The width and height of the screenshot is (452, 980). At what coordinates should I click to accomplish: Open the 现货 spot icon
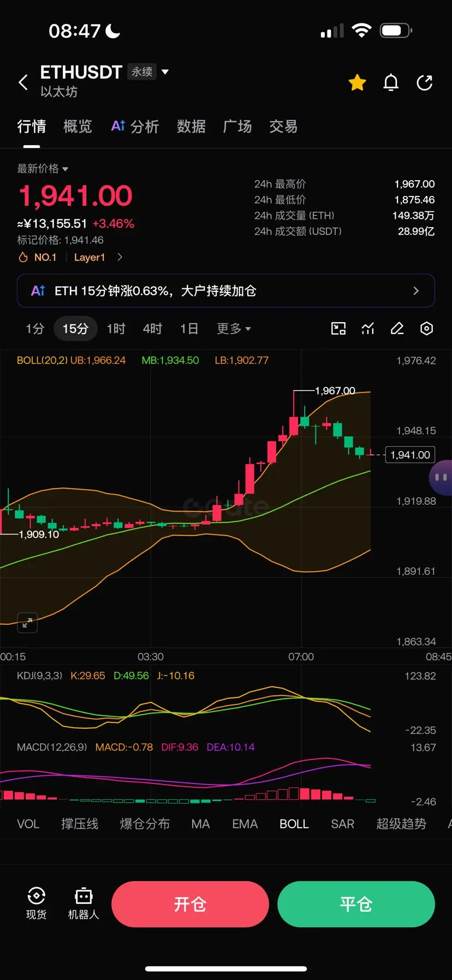click(37, 904)
